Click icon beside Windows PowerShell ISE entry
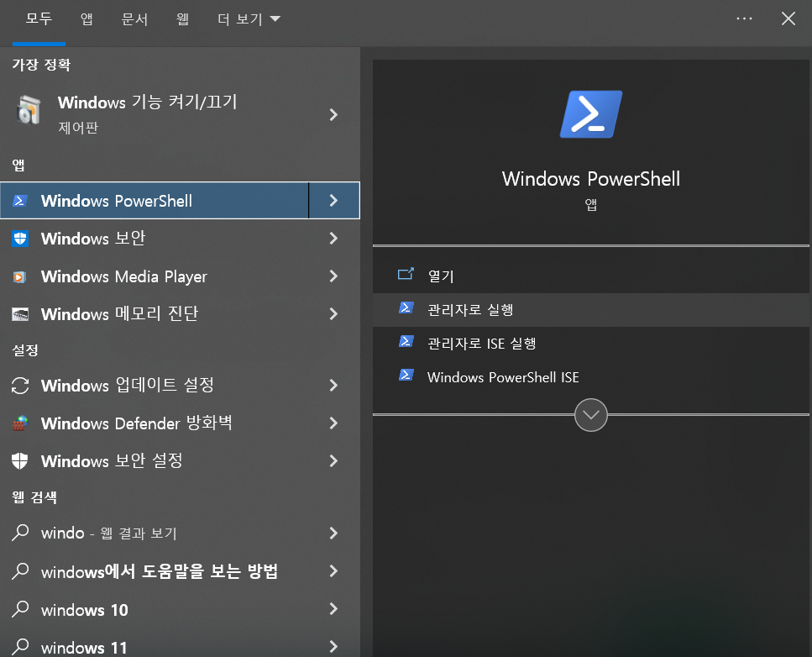This screenshot has width=812, height=657. [406, 376]
